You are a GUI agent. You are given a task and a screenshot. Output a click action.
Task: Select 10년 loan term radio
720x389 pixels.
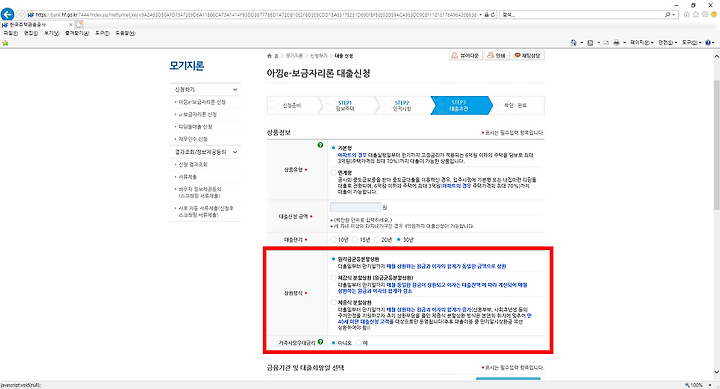coord(333,240)
